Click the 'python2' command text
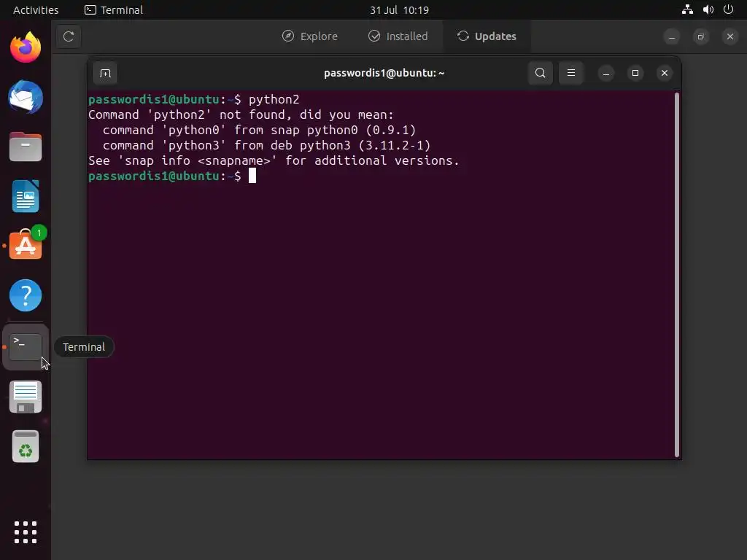Viewport: 747px width, 560px height. click(x=274, y=99)
